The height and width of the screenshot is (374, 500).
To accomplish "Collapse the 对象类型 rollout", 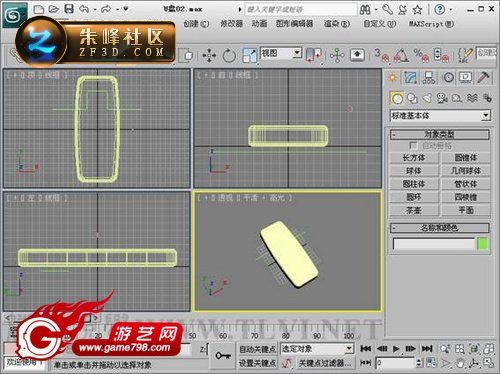I will pyautogui.click(x=440, y=134).
